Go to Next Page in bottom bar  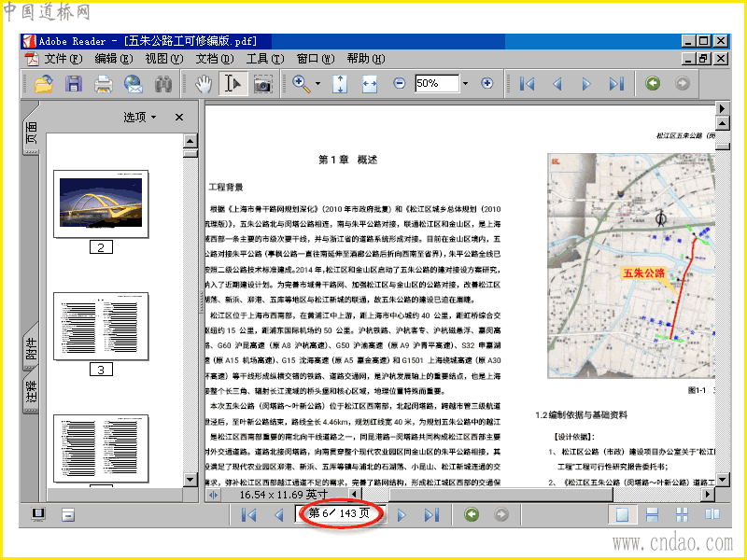pyautogui.click(x=402, y=515)
